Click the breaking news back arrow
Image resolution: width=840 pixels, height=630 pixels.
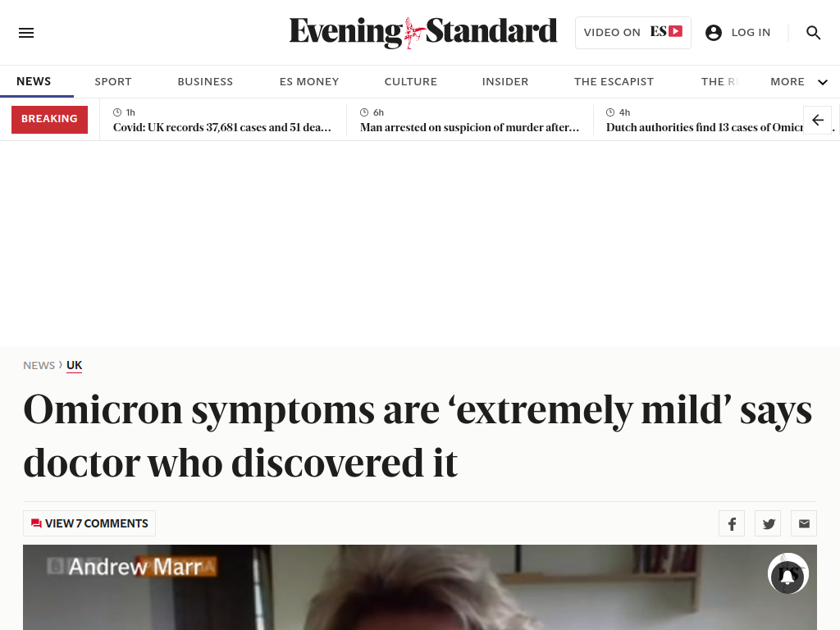818,120
